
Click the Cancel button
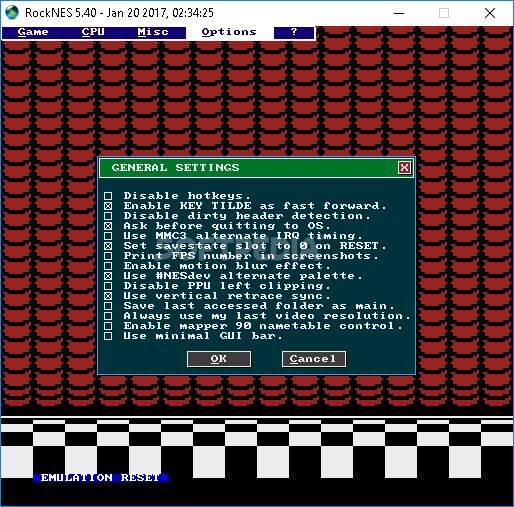[314, 359]
